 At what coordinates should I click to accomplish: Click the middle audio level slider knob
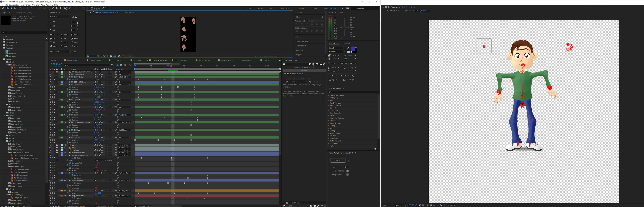[x=344, y=27]
